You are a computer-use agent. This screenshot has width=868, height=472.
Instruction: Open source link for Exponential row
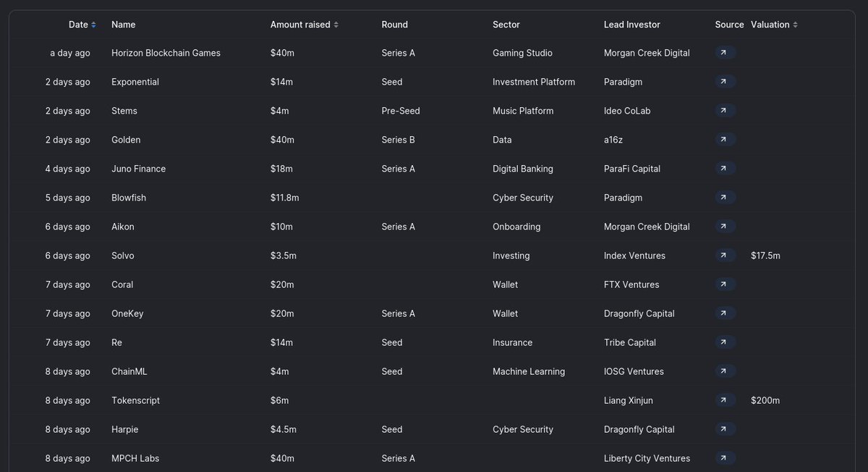725,82
